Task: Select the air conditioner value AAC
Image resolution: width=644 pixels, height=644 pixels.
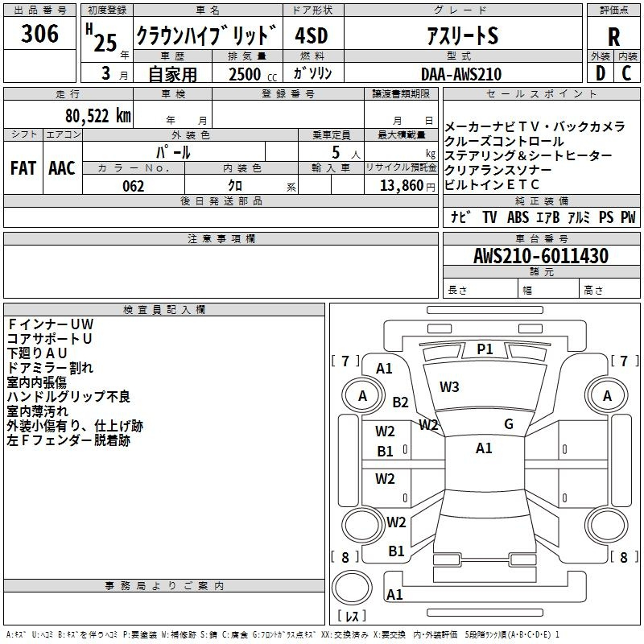Action: (x=62, y=168)
